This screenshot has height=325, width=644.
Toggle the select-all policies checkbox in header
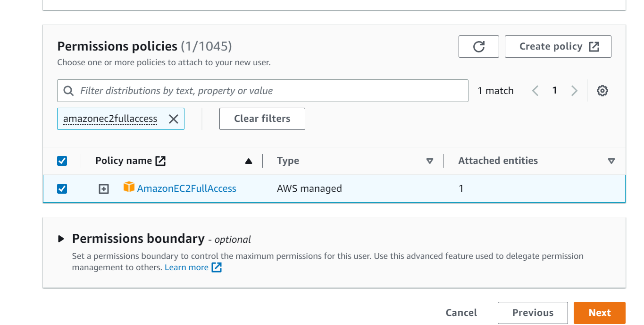point(62,161)
